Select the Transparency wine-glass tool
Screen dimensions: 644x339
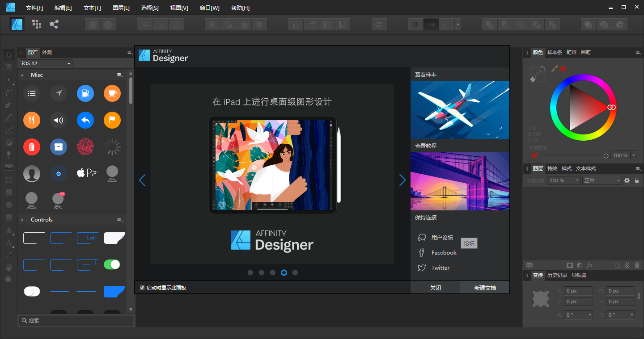pyautogui.click(x=9, y=155)
